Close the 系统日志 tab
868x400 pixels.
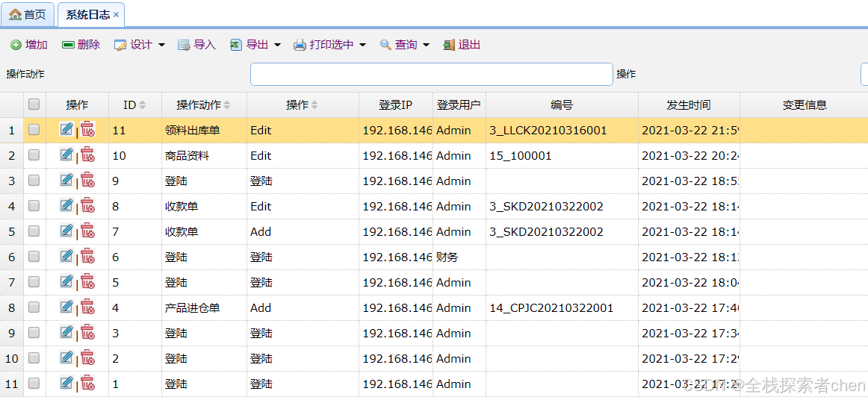click(x=117, y=15)
